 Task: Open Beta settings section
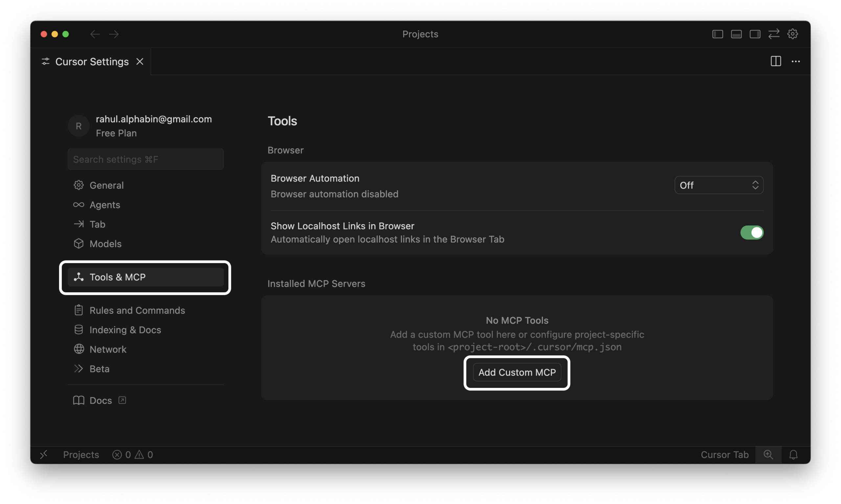(x=99, y=368)
